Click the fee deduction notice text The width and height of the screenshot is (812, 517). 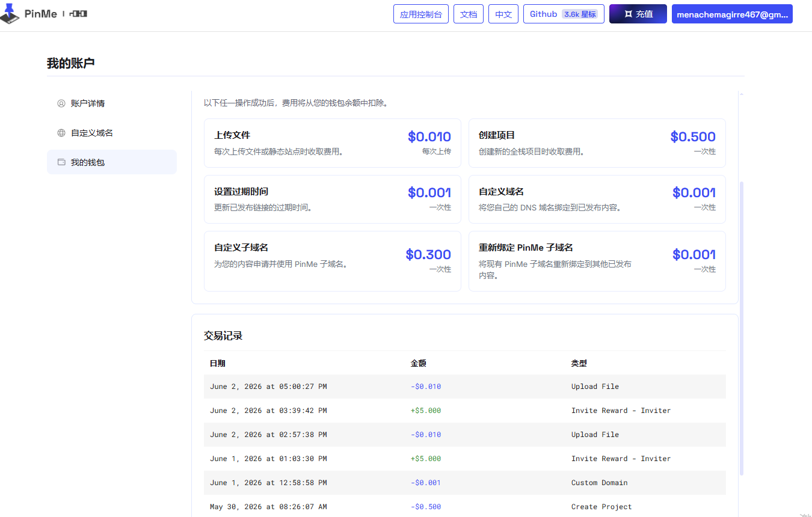click(x=296, y=103)
